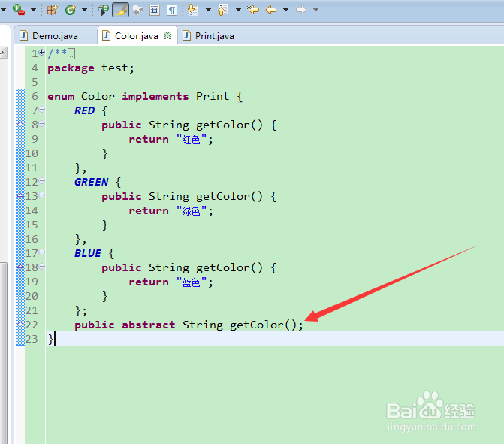Click the New Java Class icon

(71, 10)
